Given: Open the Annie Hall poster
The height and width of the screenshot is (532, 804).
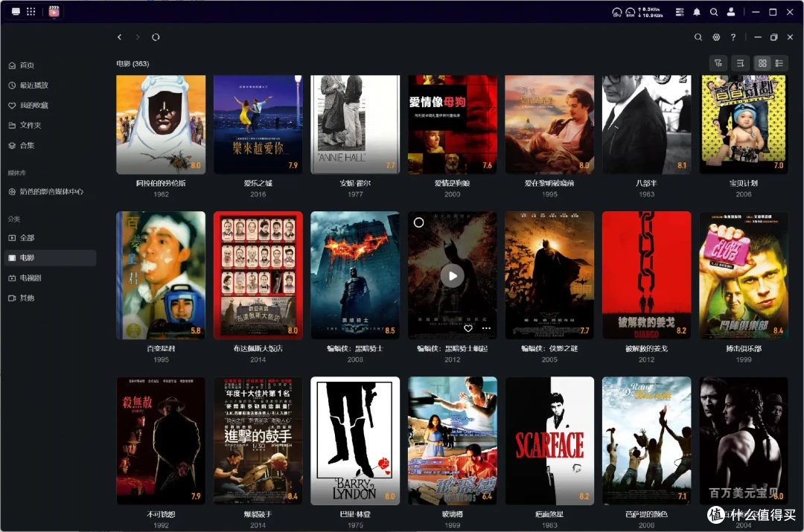Looking at the screenshot, I should 355,124.
